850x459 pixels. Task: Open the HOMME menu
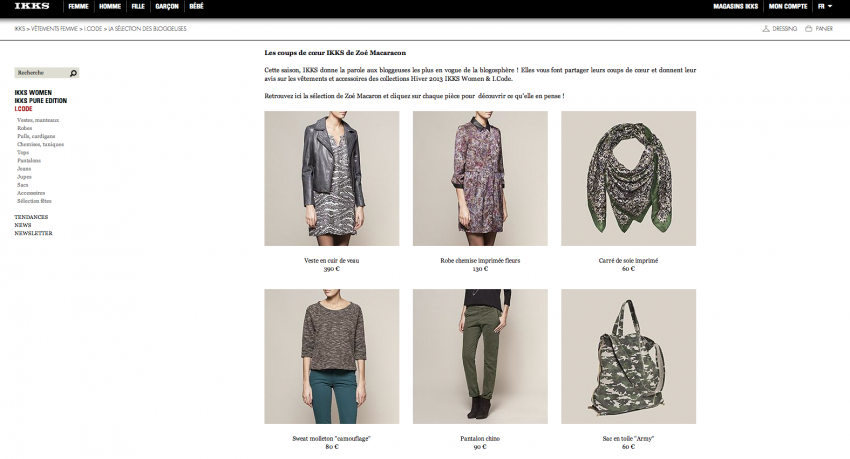(x=110, y=7)
